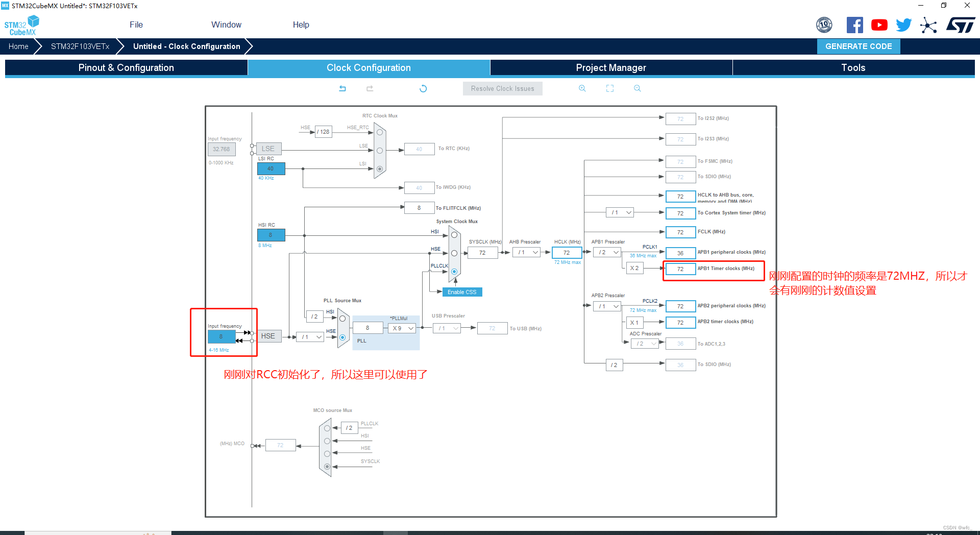Open the Facebook icon link
Screen dimensions: 980x535
(x=855, y=25)
